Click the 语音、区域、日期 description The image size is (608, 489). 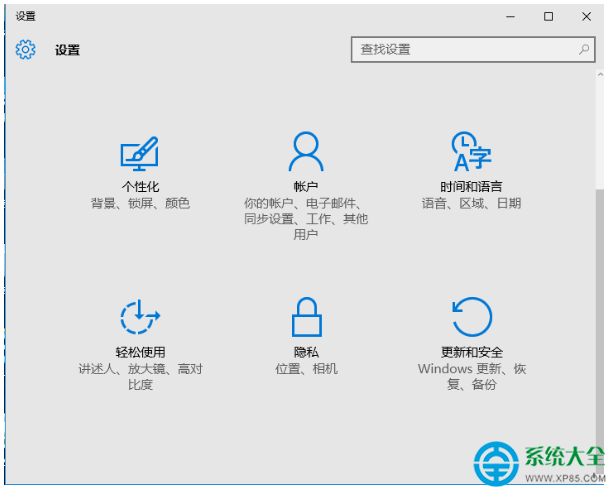click(472, 203)
